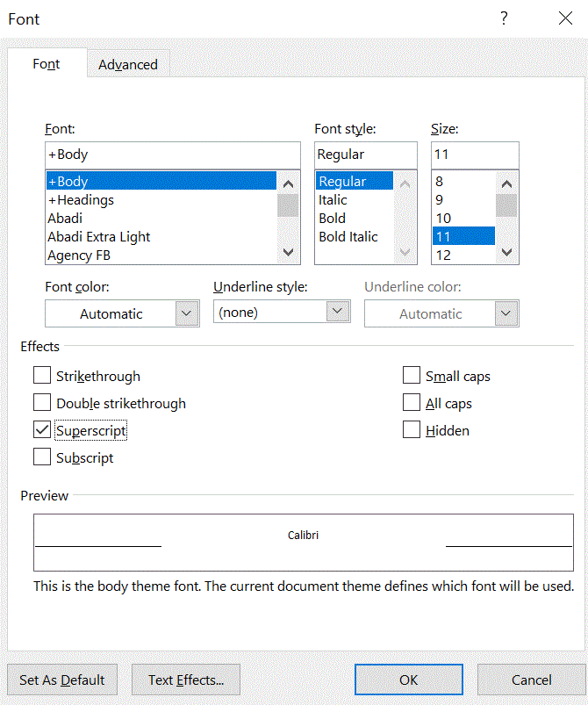Click the Help question mark icon
This screenshot has width=588, height=705.
click(x=505, y=18)
